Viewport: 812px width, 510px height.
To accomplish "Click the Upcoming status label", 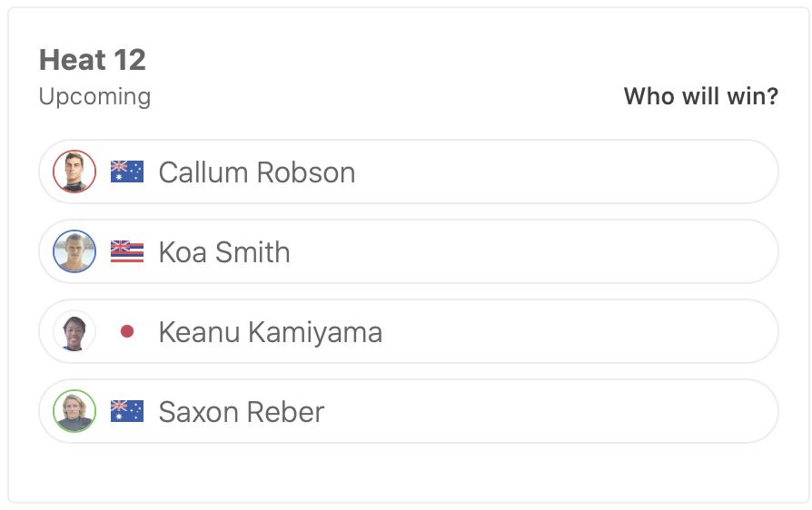I will (95, 96).
